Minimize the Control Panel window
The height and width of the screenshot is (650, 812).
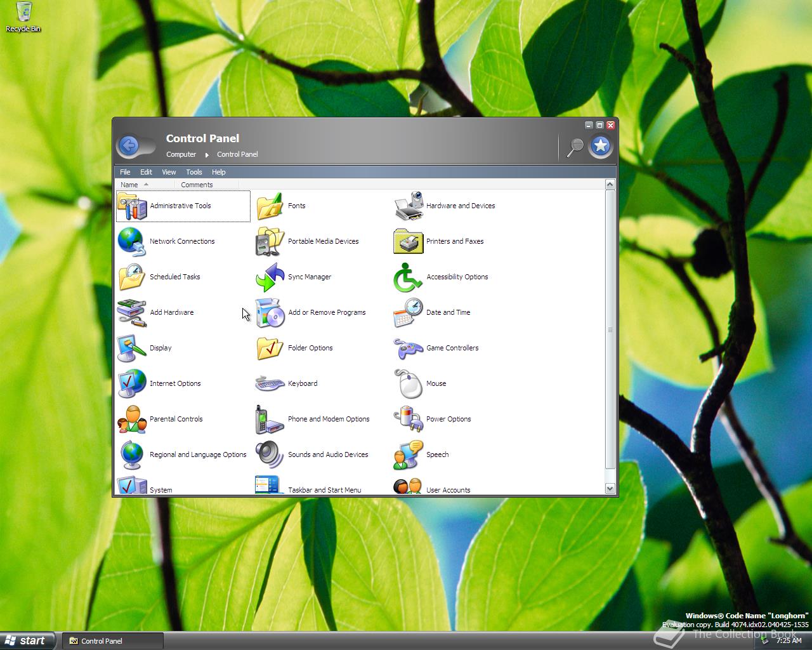(x=589, y=125)
